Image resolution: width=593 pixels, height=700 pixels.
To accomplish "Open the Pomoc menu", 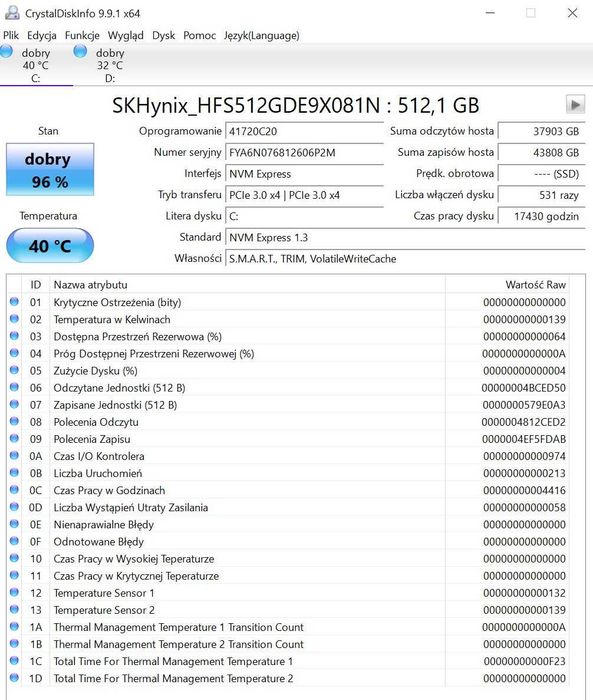I will click(199, 35).
